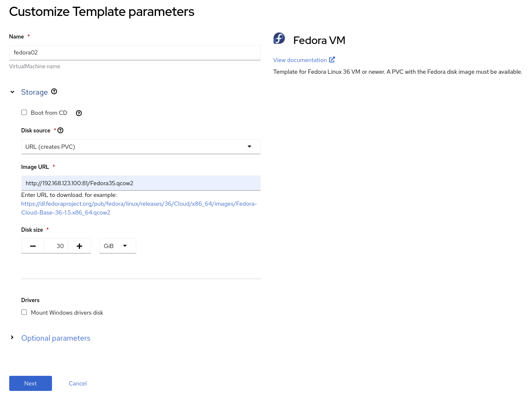Click the Cancel link

pos(78,383)
